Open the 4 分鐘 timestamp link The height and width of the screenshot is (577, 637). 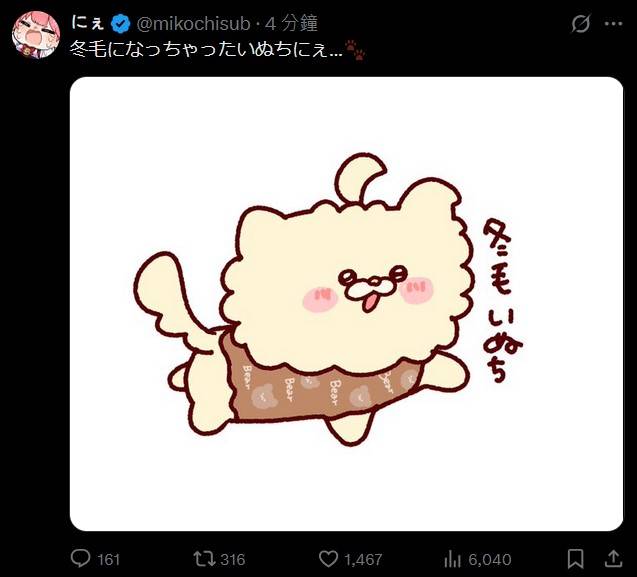pyautogui.click(x=291, y=24)
